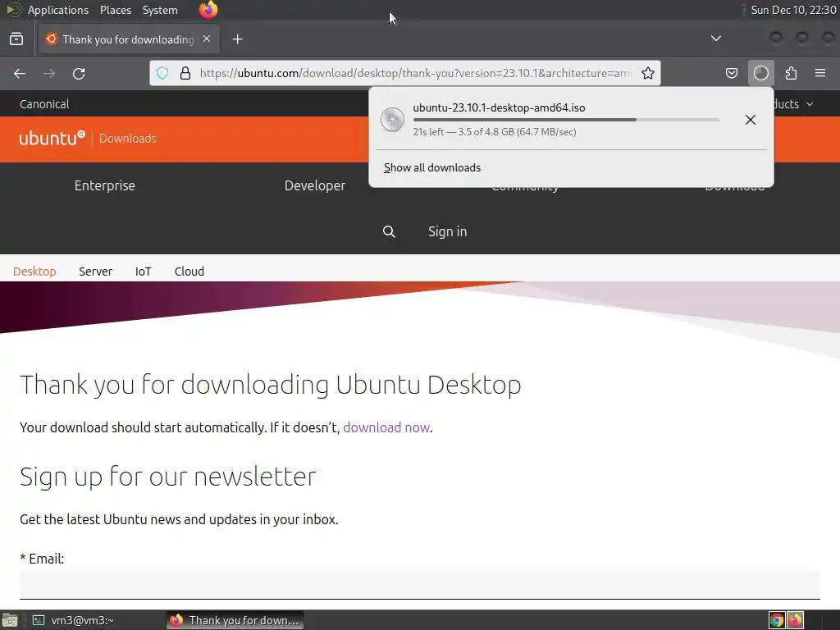Reload the page with the refresh icon
840x630 pixels.
(x=79, y=73)
